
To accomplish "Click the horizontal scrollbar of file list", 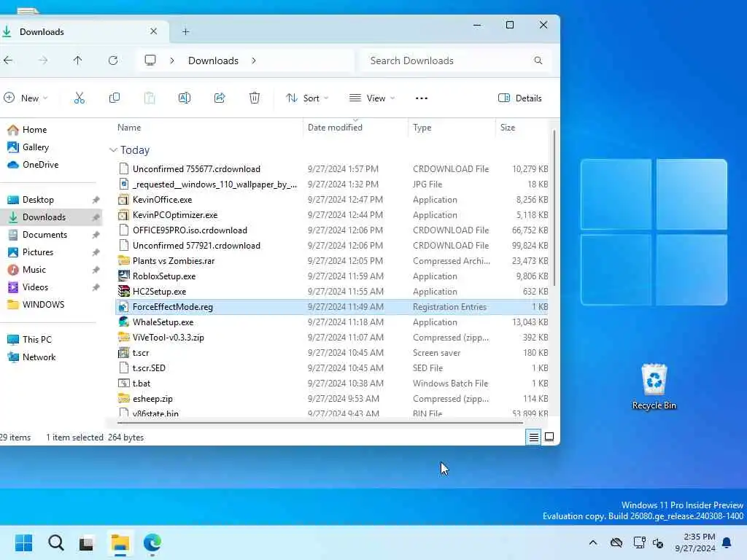I will 320,422.
